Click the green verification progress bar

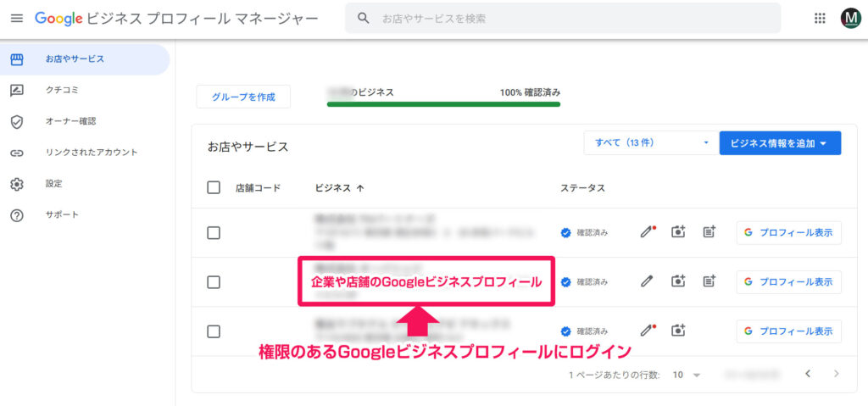click(443, 105)
